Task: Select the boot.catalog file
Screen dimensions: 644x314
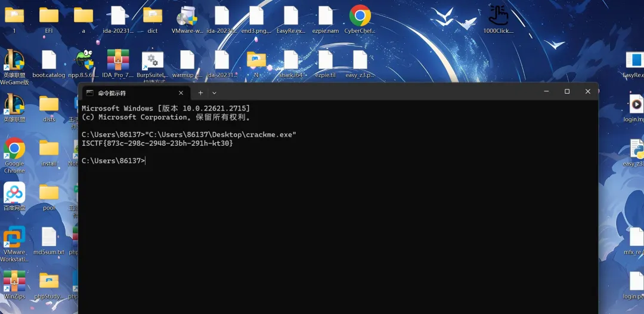Action: click(x=48, y=60)
